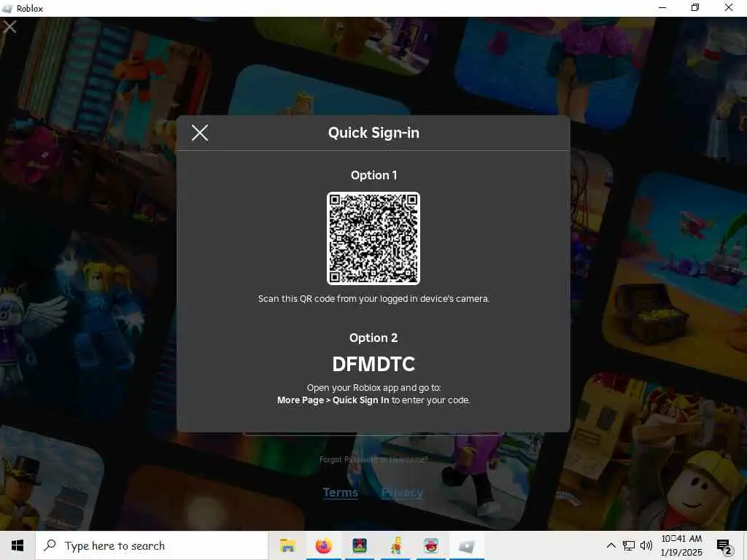Select the DFMDTC sign-in code
Viewport: 747px width, 560px height.
point(373,365)
